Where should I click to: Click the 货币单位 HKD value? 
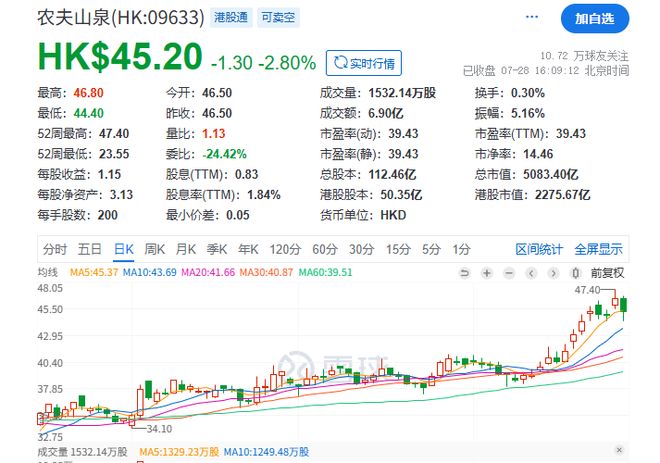[x=393, y=215]
